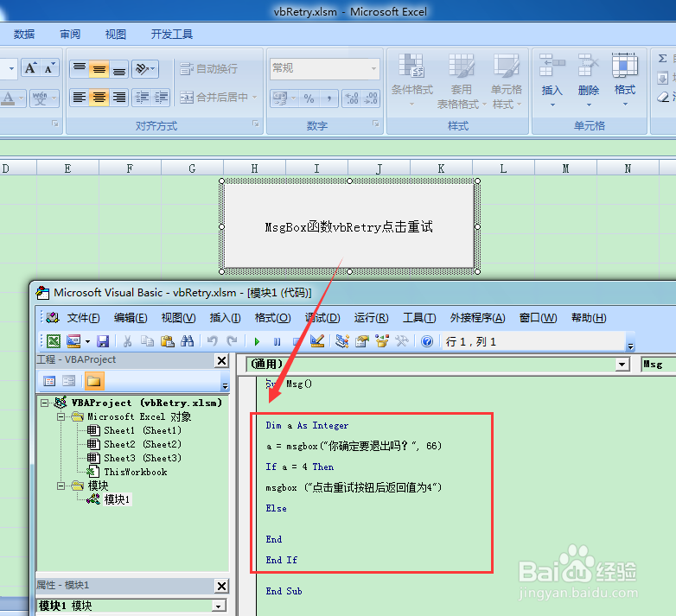Screen dimensions: 676x616
Task: Toggle center text alignment
Action: 99,98
